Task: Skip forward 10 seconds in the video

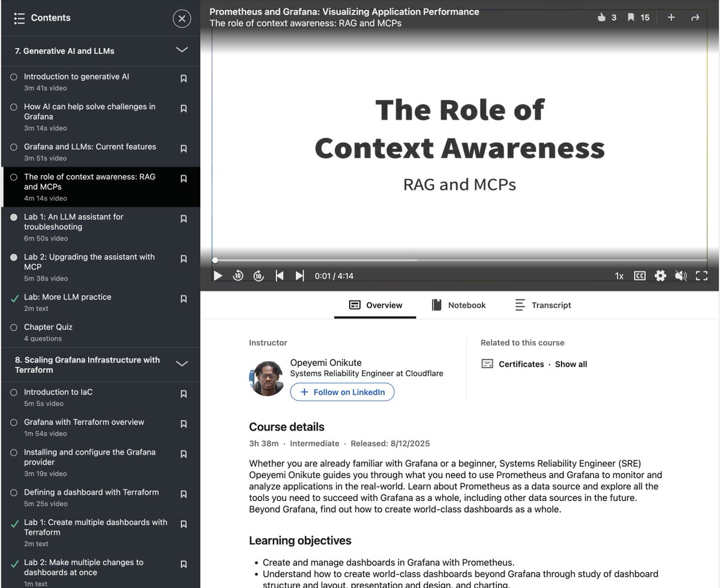Action: pyautogui.click(x=258, y=275)
